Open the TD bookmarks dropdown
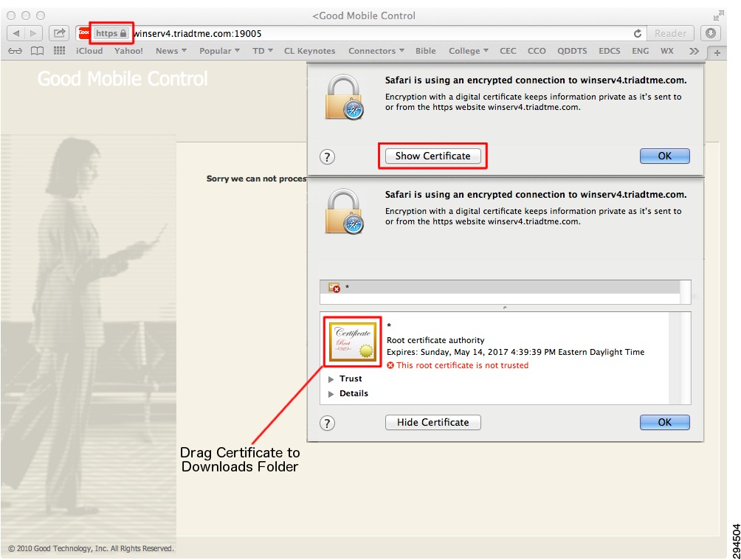 coord(262,51)
